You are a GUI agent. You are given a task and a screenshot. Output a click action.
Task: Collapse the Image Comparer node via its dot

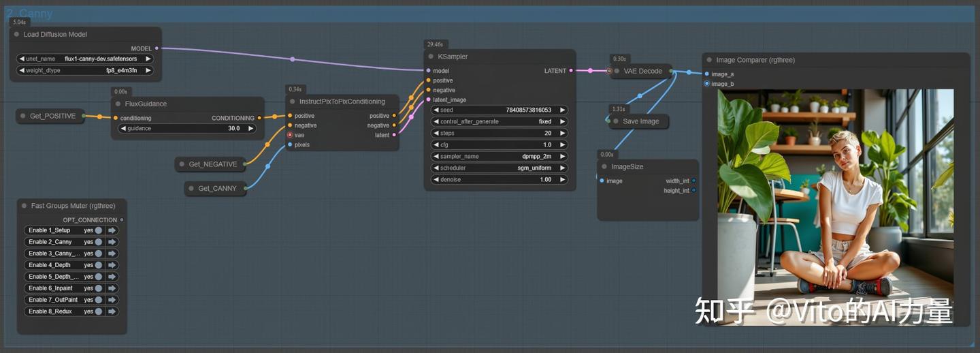(709, 60)
